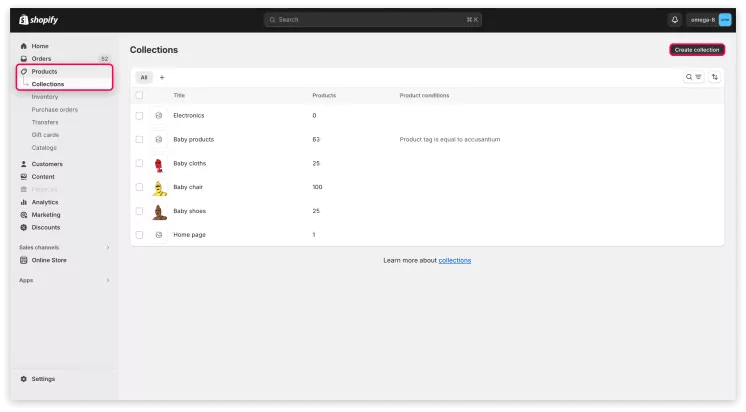Click the sort collections icon

(x=715, y=77)
